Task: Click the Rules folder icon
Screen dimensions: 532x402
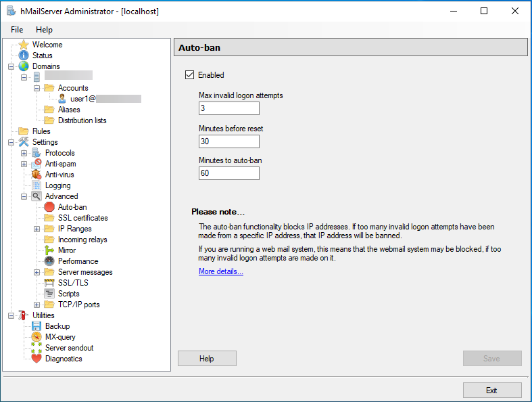Action: click(24, 131)
